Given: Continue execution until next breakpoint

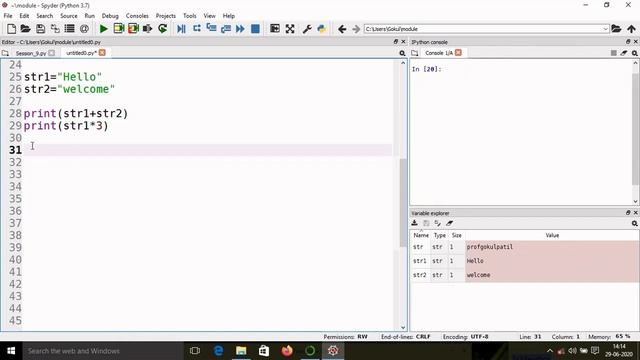Looking at the screenshot, I should [240, 29].
